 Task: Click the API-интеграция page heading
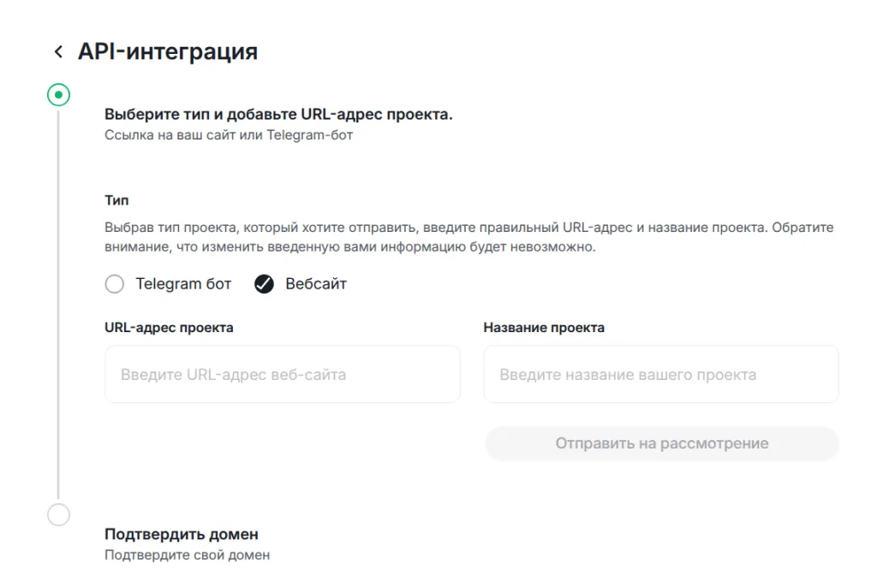(x=168, y=51)
